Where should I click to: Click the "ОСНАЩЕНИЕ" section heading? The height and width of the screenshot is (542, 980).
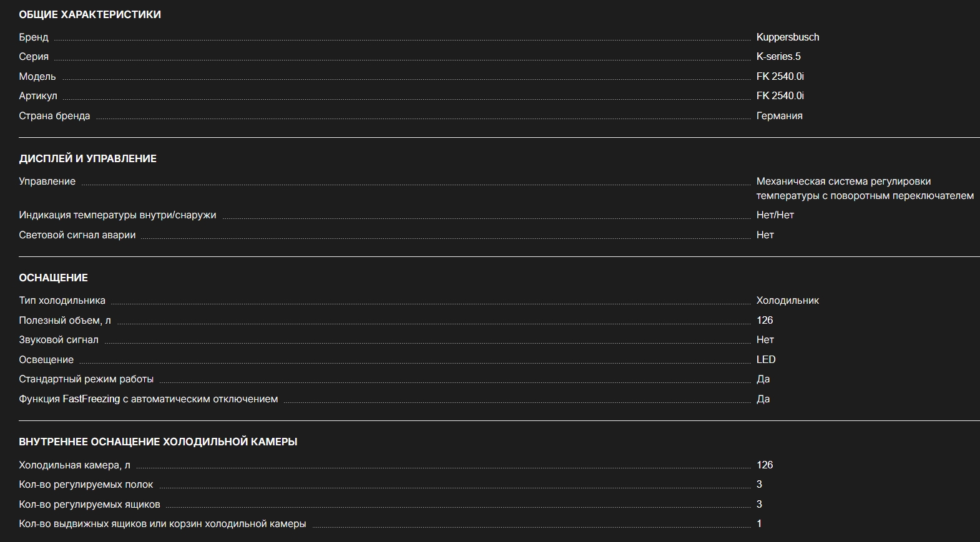pyautogui.click(x=54, y=278)
